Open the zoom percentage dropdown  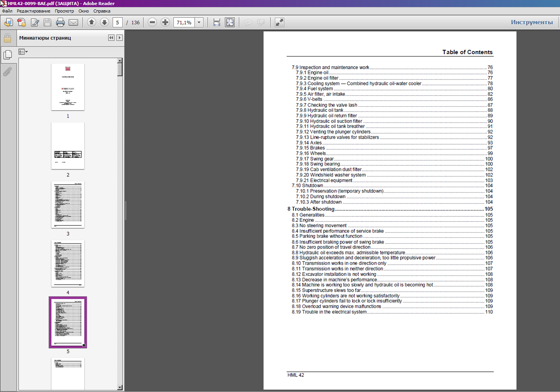point(199,22)
